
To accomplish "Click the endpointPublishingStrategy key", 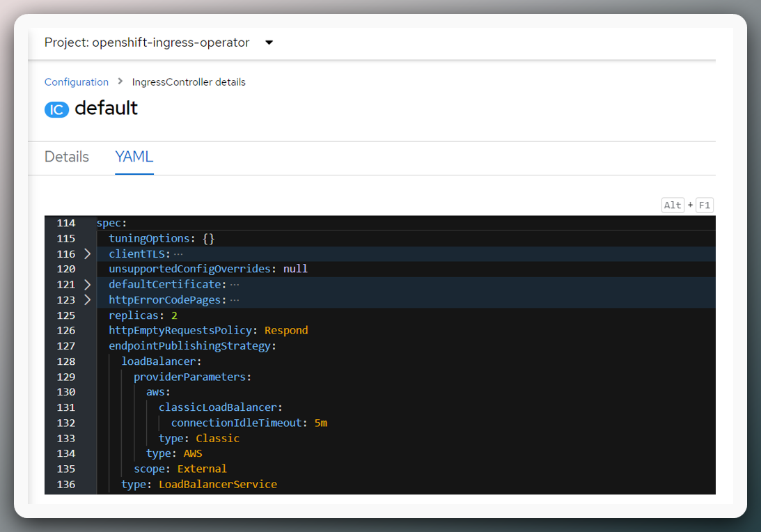I will (x=190, y=346).
